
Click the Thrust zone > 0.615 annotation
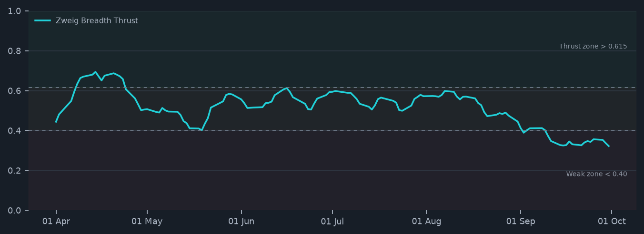click(x=593, y=47)
